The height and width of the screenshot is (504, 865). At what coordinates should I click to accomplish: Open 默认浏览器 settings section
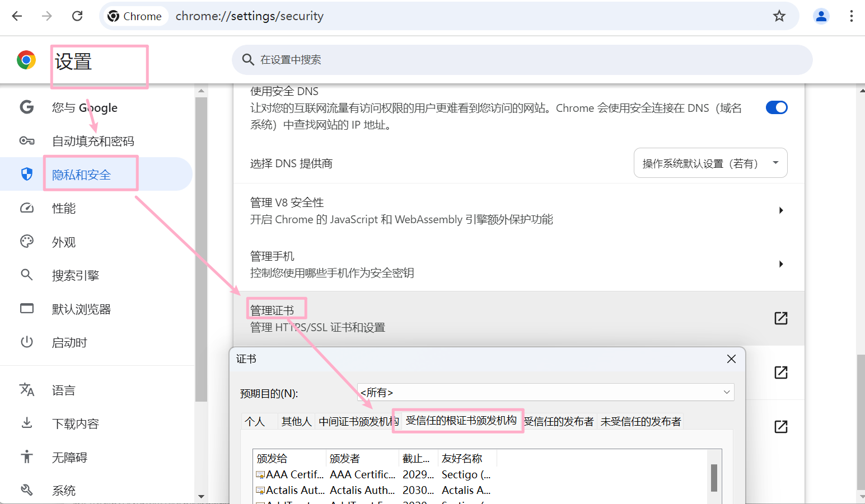tap(96, 309)
